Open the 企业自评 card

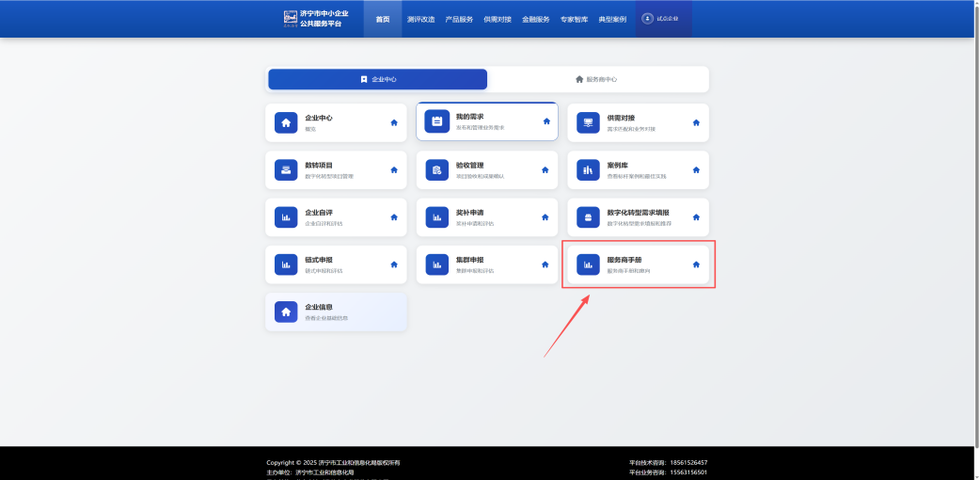tap(336, 217)
